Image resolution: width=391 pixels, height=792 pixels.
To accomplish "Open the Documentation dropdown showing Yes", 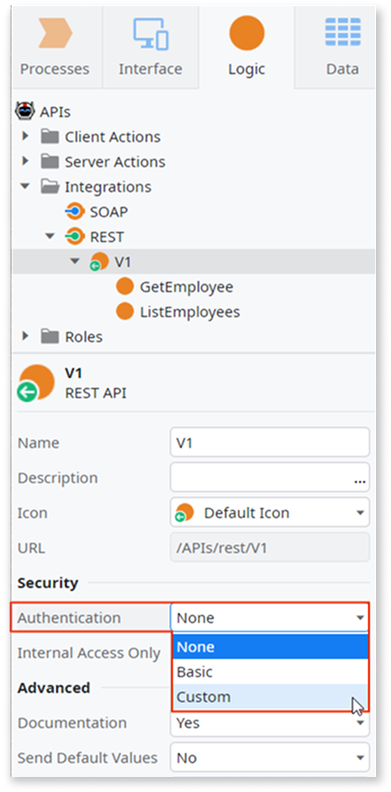I will coord(270,723).
